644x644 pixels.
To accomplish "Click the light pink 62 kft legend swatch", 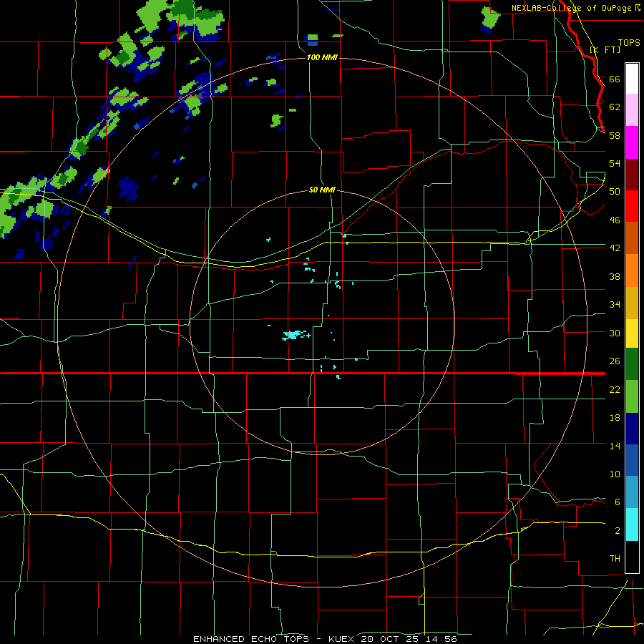I will [632, 109].
